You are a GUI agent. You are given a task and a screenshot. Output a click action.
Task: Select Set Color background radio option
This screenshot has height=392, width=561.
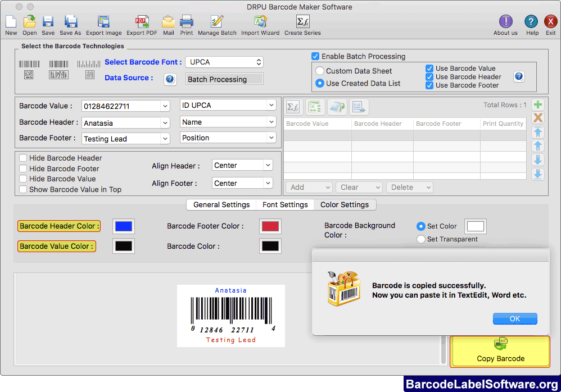[x=420, y=226]
